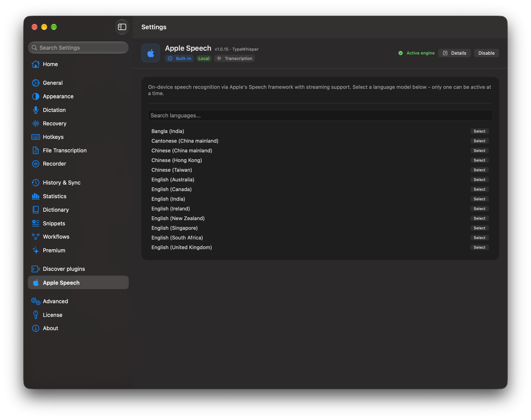Open File Transcription document icon
The width and height of the screenshot is (531, 420).
click(x=36, y=150)
